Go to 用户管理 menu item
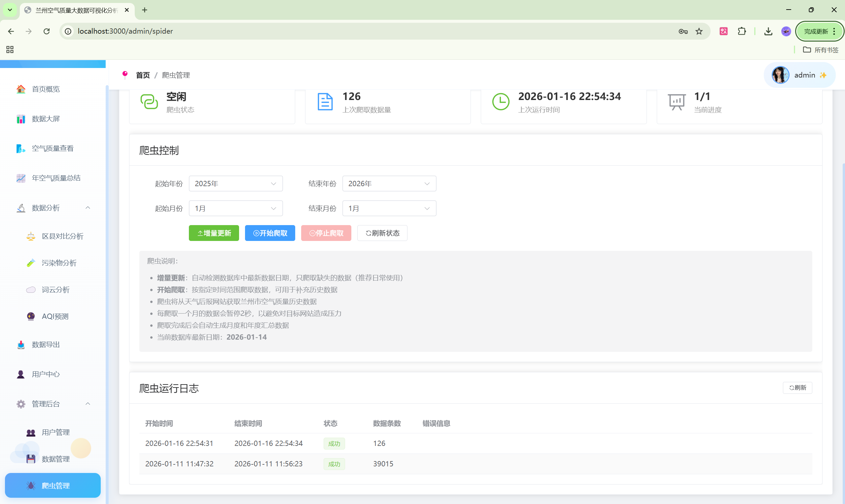Viewport: 845px width, 504px height. pyautogui.click(x=56, y=432)
